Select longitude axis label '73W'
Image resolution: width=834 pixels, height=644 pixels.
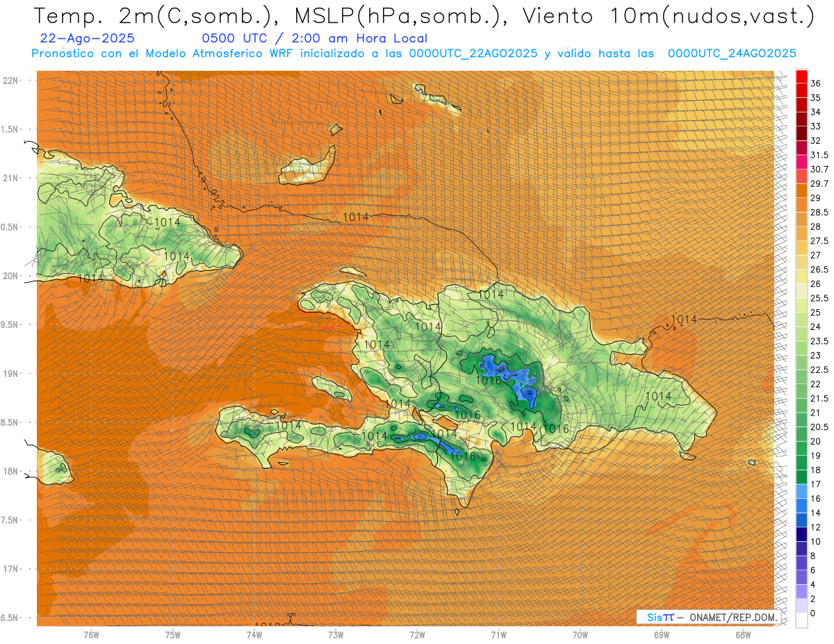click(336, 635)
